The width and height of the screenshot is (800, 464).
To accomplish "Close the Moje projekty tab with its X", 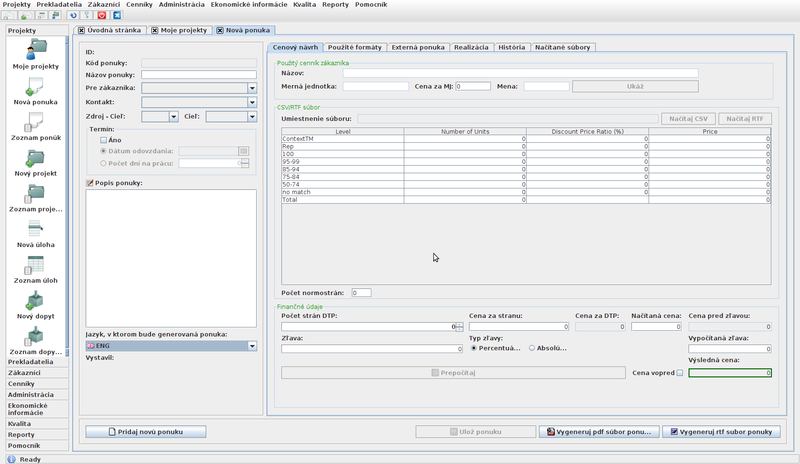I will tap(155, 31).
